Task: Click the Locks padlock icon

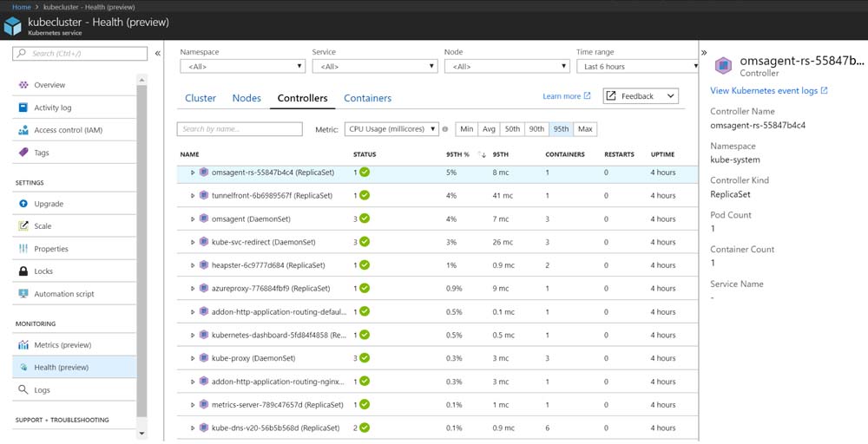Action: [23, 271]
